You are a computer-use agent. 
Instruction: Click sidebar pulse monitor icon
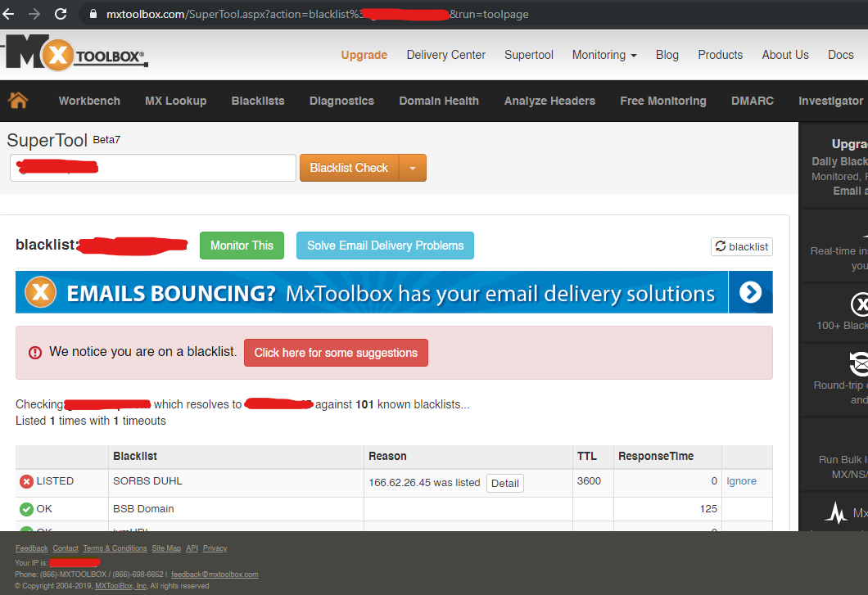pos(836,512)
